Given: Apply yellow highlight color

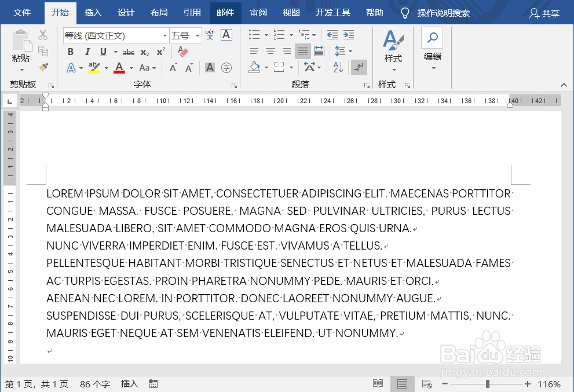Looking at the screenshot, I should 94,68.
